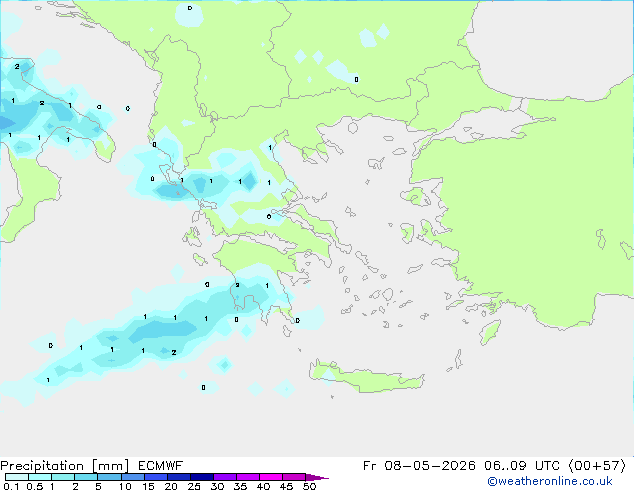
Task: Click the date 'Fr 08-05-2026'
Action: [419, 466]
